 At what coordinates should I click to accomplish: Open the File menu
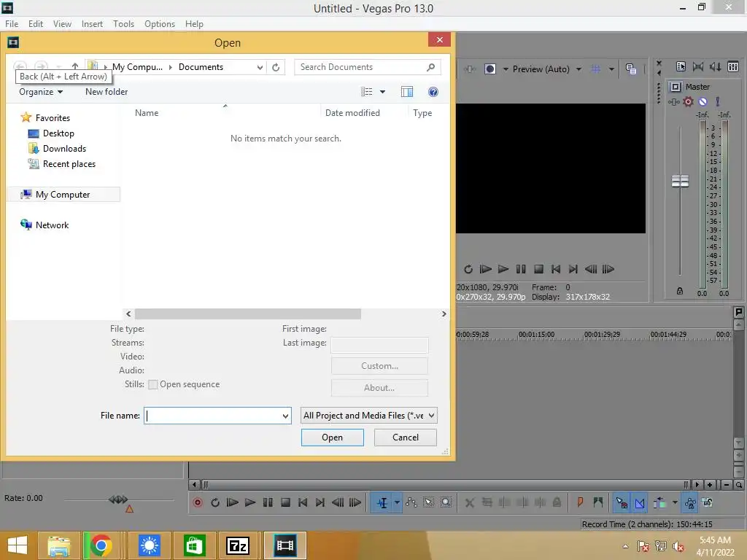(12, 24)
